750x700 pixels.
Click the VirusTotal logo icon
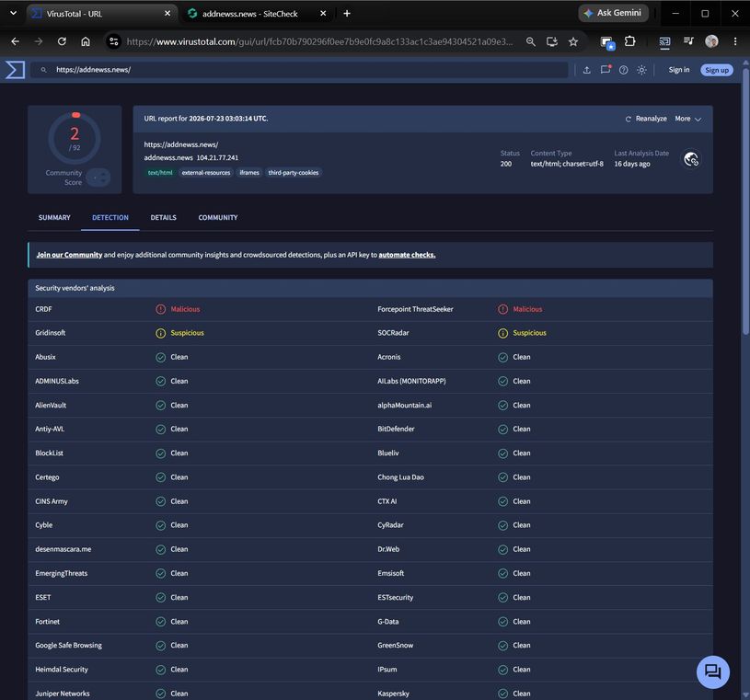15,70
